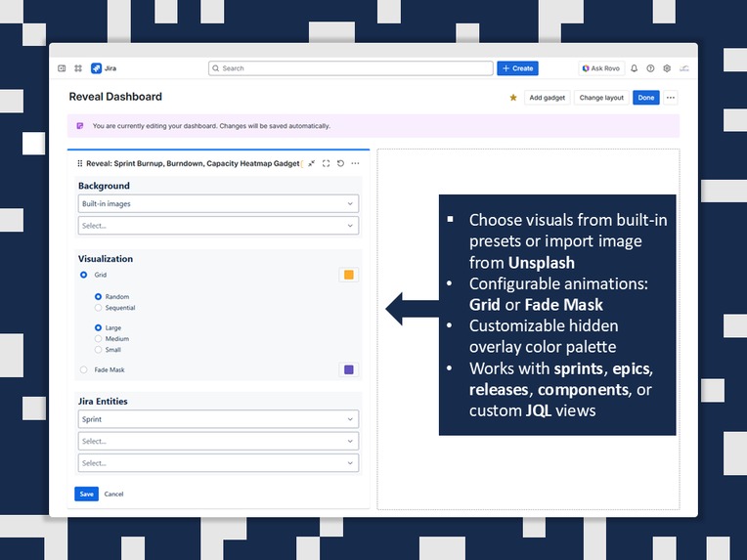The height and width of the screenshot is (560, 747).
Task: Click the Background section heading
Action: tap(104, 186)
